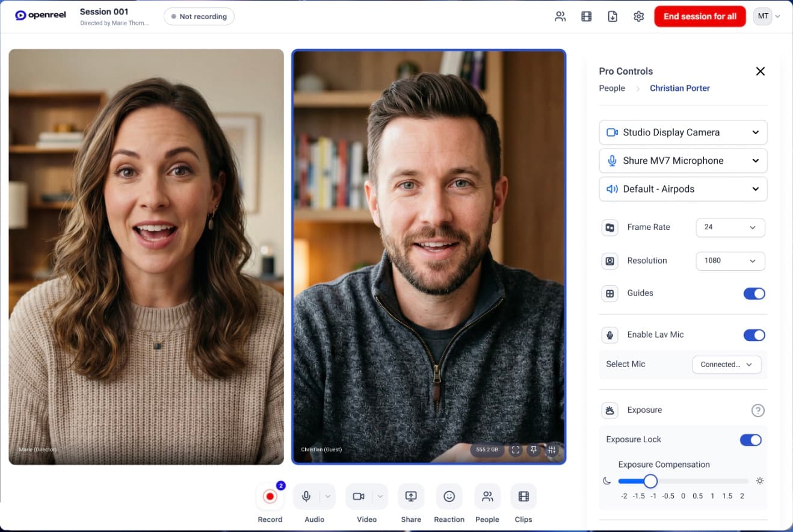Toggle the Guides switch off
The width and height of the screenshot is (793, 532).
[x=754, y=294]
